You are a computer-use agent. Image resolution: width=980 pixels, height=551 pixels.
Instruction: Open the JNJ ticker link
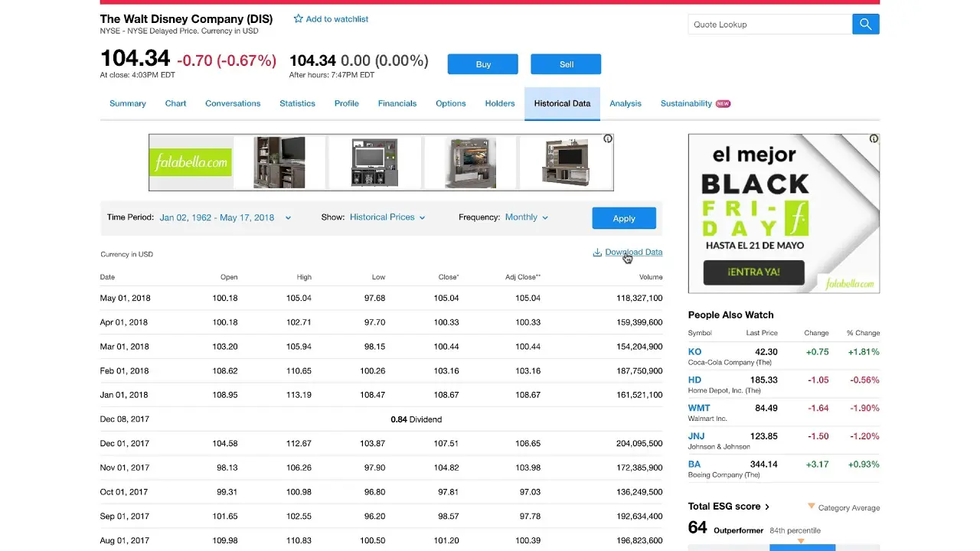coord(696,436)
